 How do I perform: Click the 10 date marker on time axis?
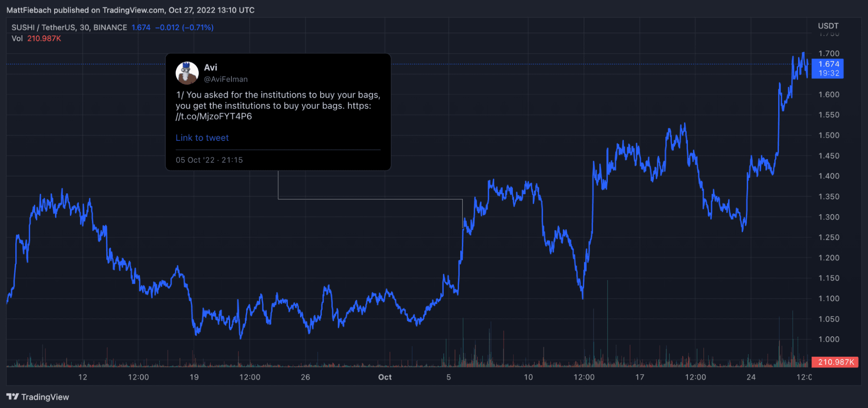528,377
